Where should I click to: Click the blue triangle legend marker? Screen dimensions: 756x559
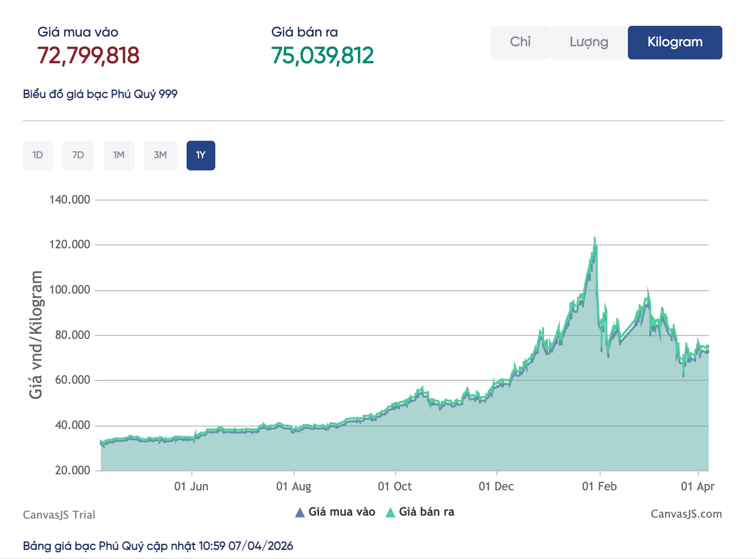click(300, 512)
